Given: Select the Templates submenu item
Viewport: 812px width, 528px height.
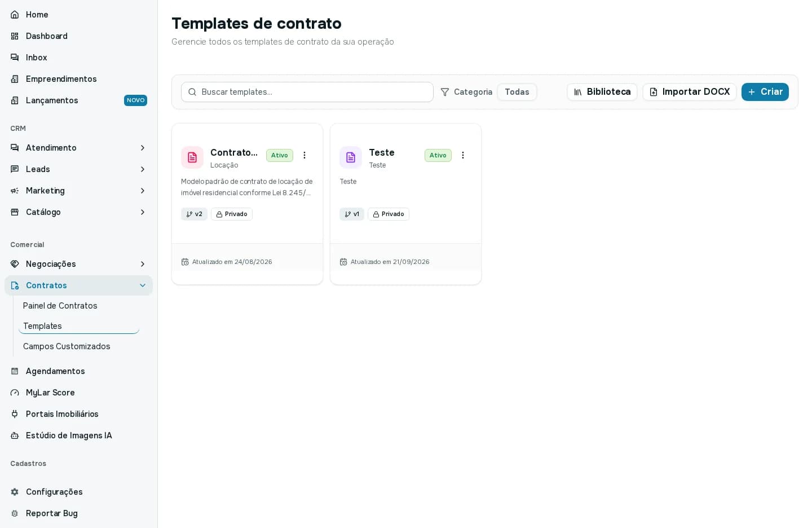Looking at the screenshot, I should [x=79, y=326].
